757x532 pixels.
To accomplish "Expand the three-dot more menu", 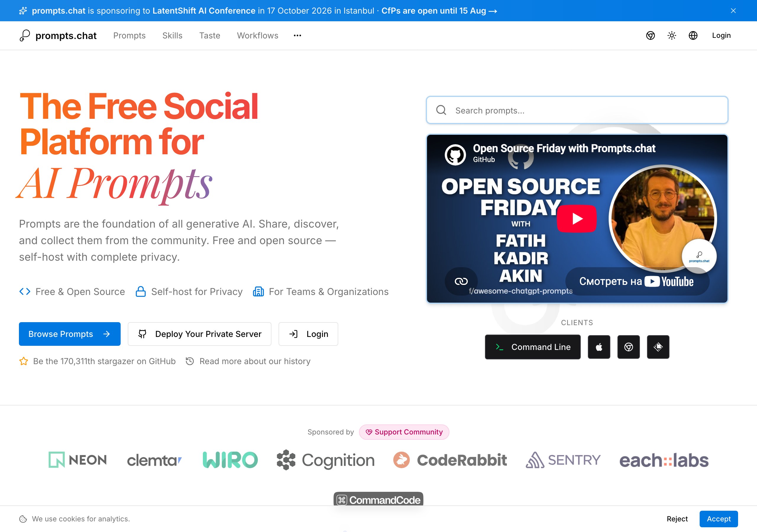I will pyautogui.click(x=297, y=35).
